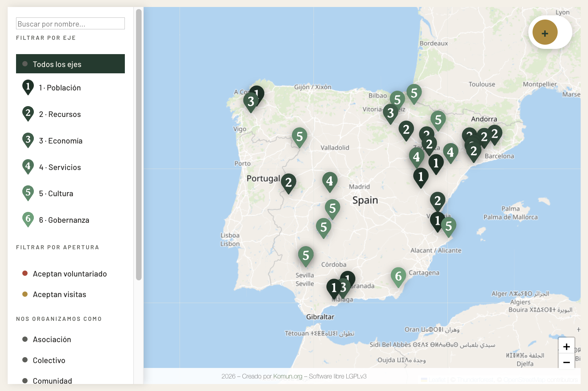Select marker 2 near Portugal label
588x391 pixels.
pyautogui.click(x=288, y=183)
